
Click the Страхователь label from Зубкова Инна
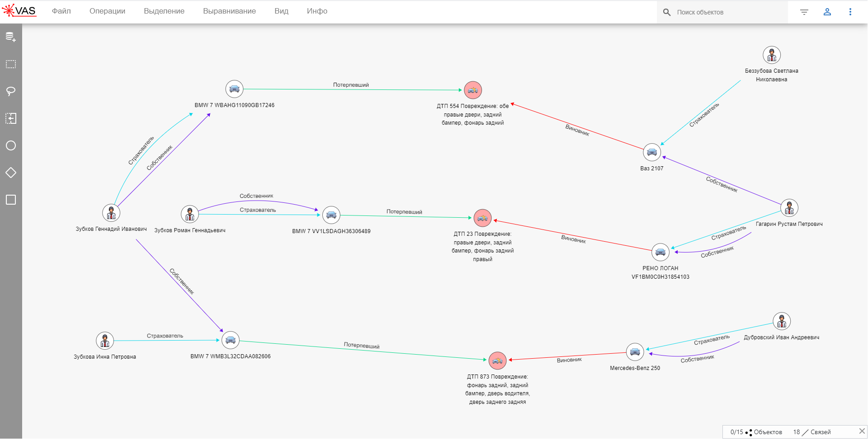pyautogui.click(x=165, y=336)
